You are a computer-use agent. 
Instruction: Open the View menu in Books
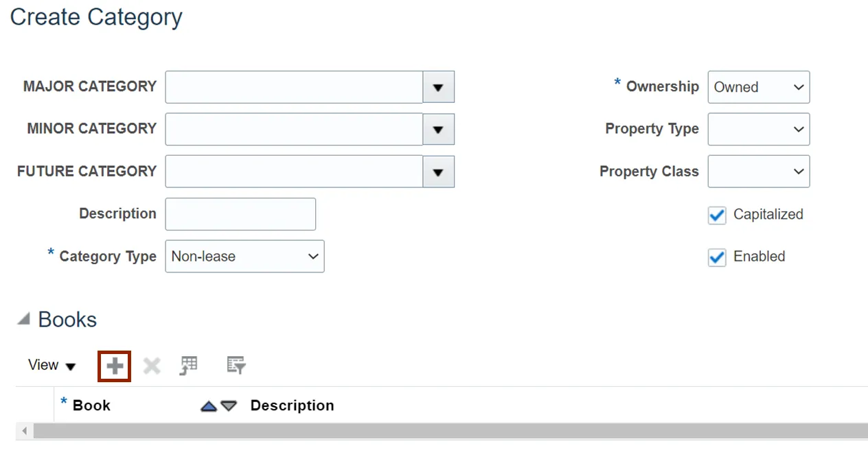[x=52, y=365]
